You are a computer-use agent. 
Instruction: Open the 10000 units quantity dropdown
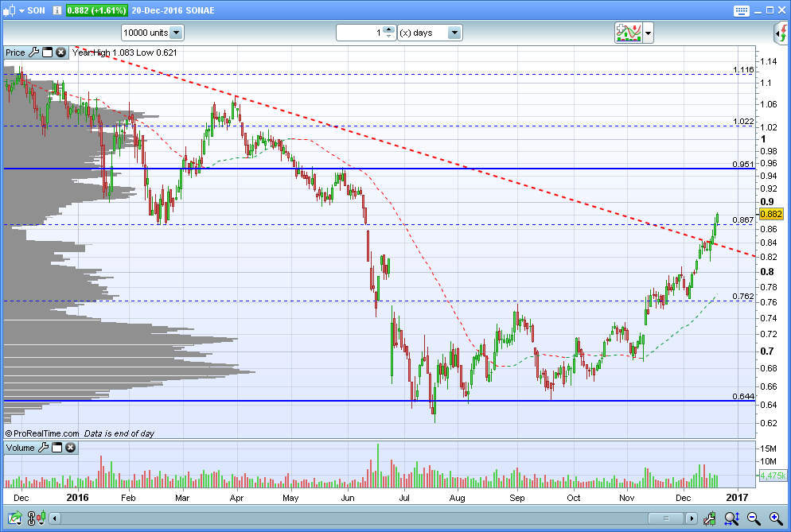[152, 33]
